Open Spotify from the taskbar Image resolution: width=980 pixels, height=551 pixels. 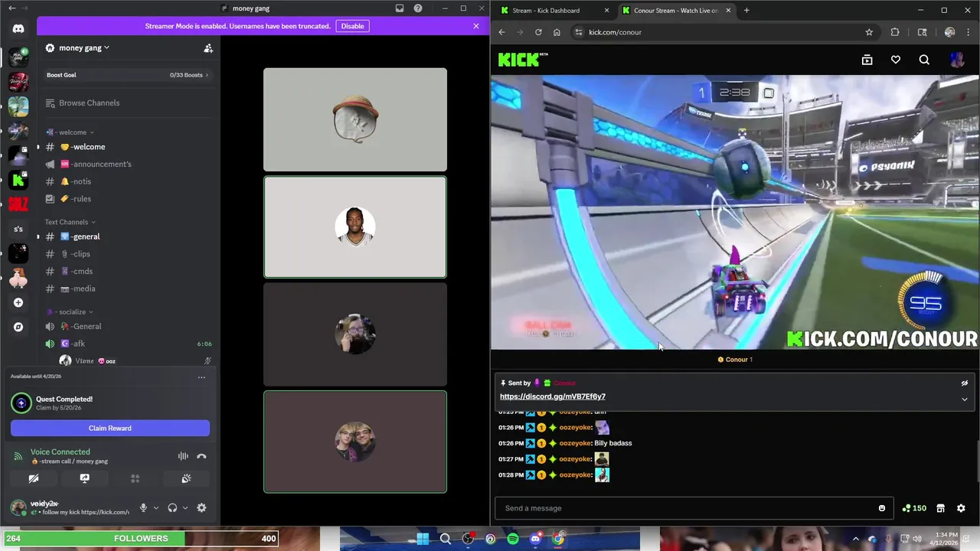pyautogui.click(x=513, y=539)
